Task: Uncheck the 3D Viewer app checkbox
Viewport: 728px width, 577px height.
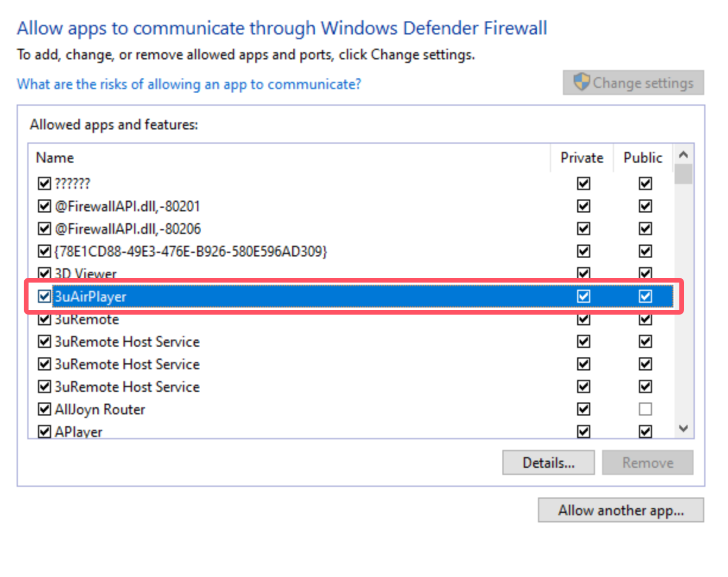Action: (x=45, y=273)
